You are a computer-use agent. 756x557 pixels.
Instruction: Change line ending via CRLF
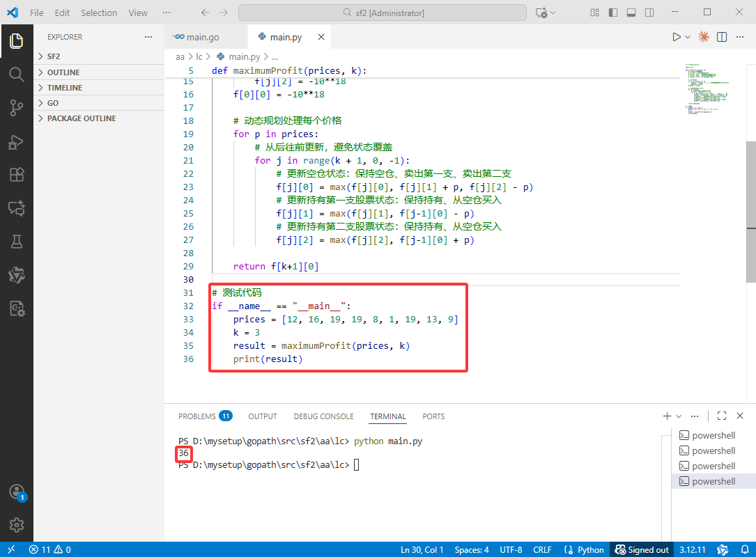(542, 549)
